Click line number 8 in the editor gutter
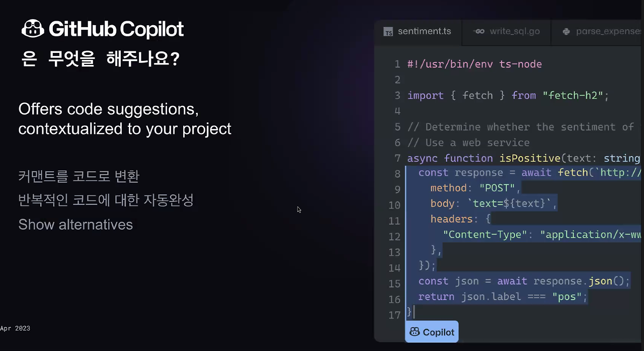This screenshot has width=644, height=351. click(x=397, y=173)
